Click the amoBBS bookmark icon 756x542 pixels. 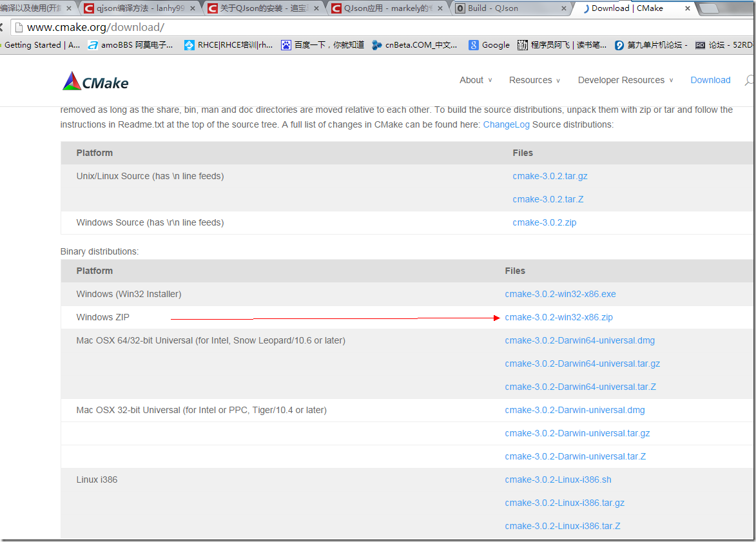[x=93, y=45]
